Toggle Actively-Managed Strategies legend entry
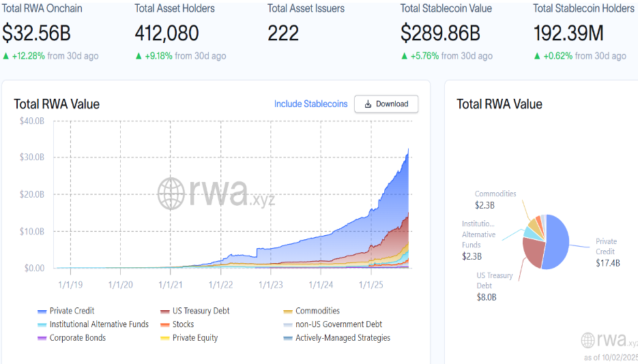Viewport: 638px width, 364px height. click(x=343, y=338)
